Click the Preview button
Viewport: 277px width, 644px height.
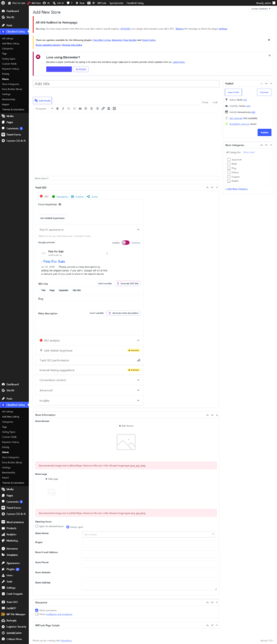pyautogui.click(x=264, y=92)
